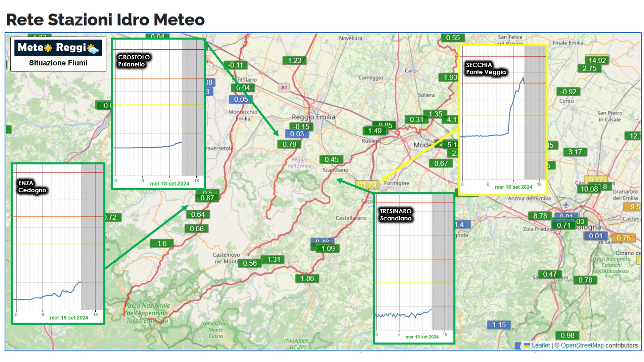Click the 0.45 marker above Scandiano
The width and height of the screenshot is (644, 362).
[x=331, y=160]
